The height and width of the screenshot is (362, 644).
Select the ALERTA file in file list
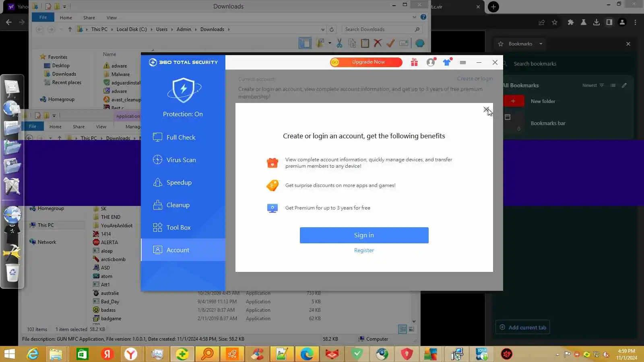click(109, 243)
